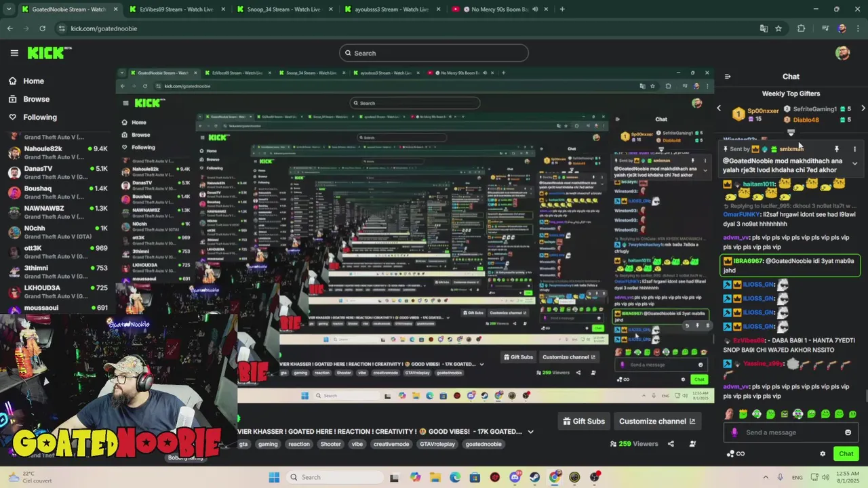Open DanasTV channel in sidebar

pos(58,172)
